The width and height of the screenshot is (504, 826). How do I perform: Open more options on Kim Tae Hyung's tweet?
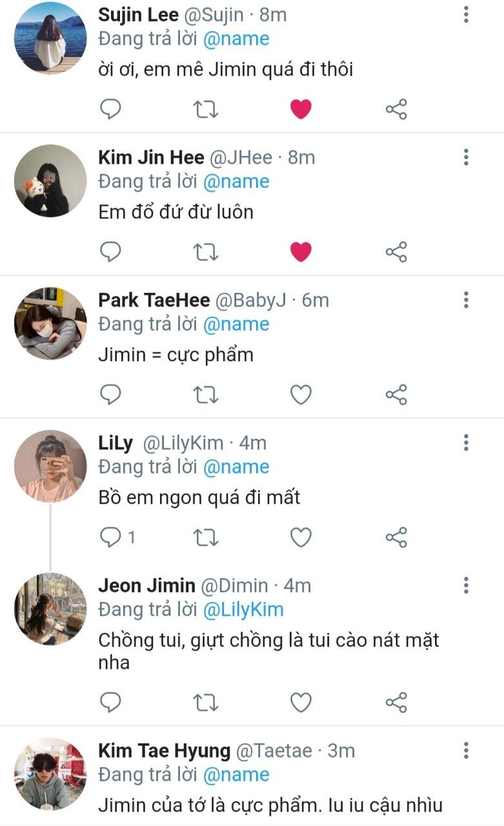[x=466, y=751]
